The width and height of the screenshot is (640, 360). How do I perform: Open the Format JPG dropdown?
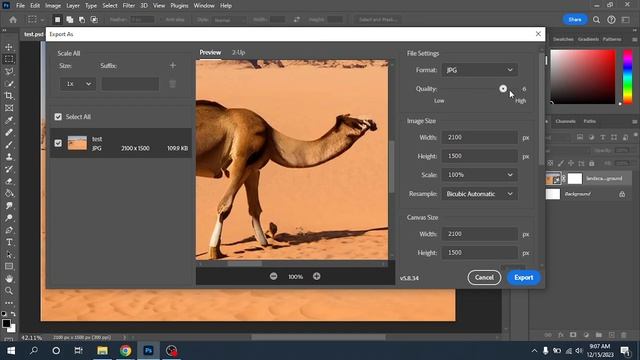click(479, 70)
